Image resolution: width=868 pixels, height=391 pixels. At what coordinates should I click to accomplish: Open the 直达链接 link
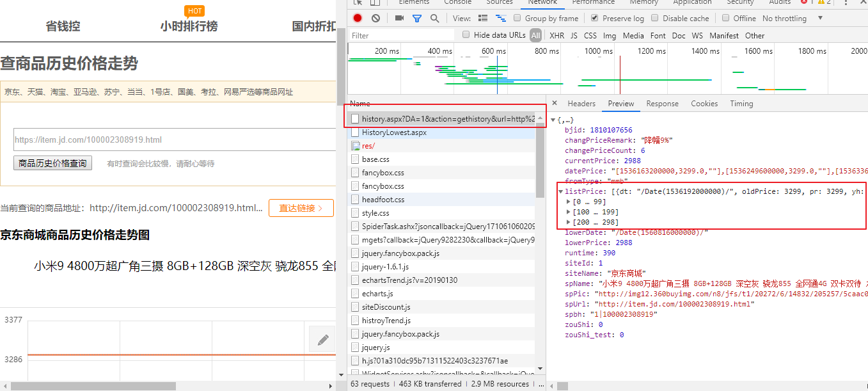(x=301, y=208)
